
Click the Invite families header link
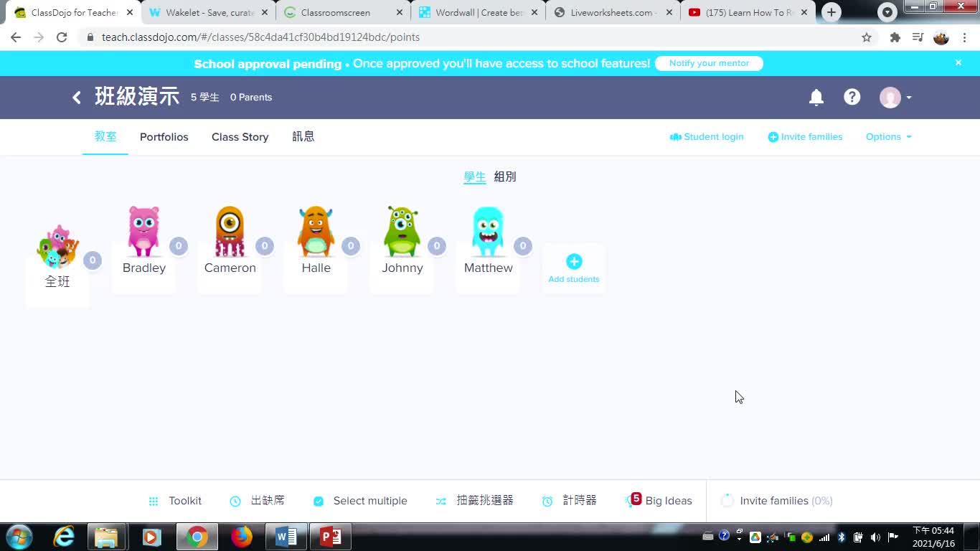coord(805,137)
